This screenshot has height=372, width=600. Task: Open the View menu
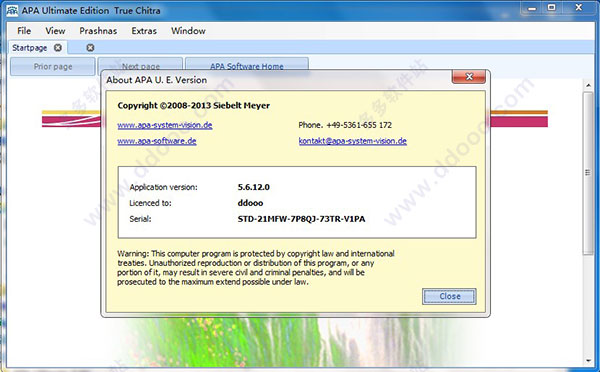coord(55,31)
